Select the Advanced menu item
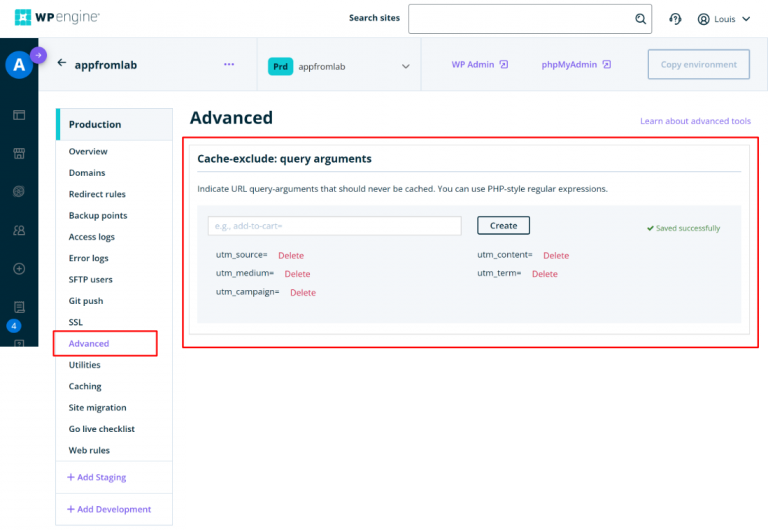The height and width of the screenshot is (531, 768). point(89,343)
